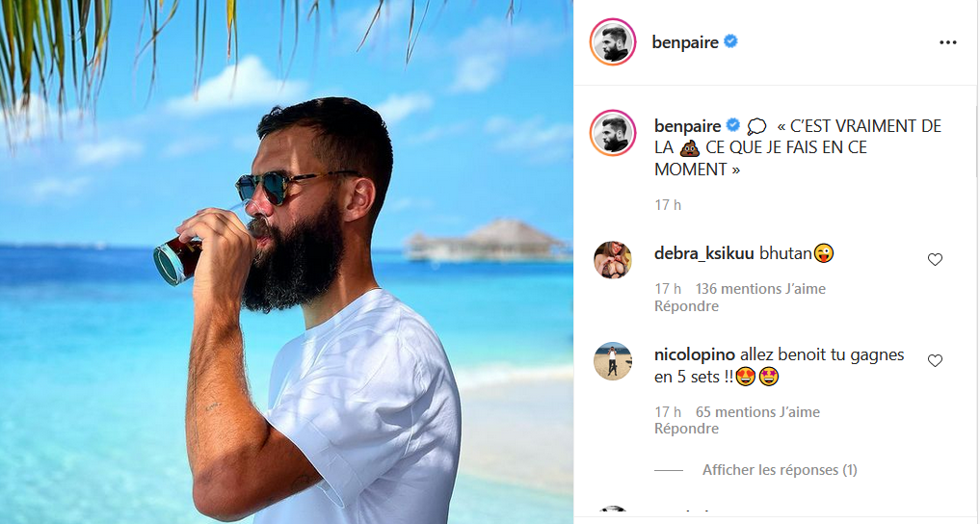The width and height of the screenshot is (980, 524).
Task: Like nicolopino's comment with the heart
Action: pyautogui.click(x=935, y=360)
